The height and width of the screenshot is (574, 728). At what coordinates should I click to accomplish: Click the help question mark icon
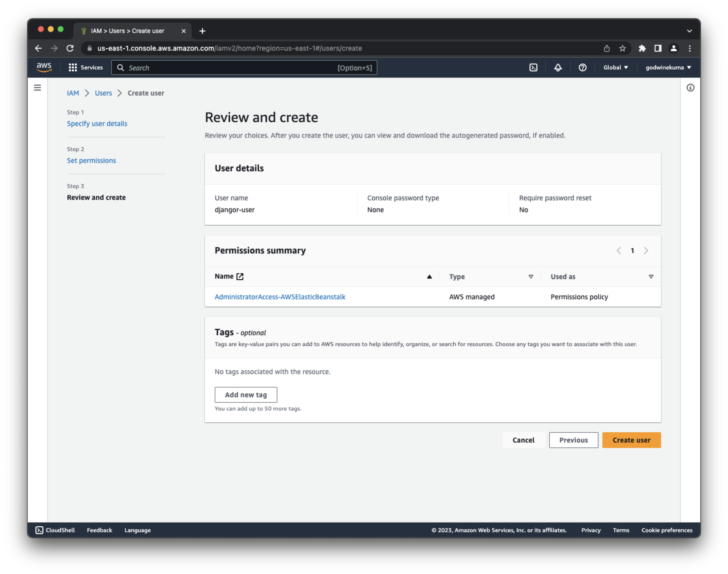click(582, 67)
